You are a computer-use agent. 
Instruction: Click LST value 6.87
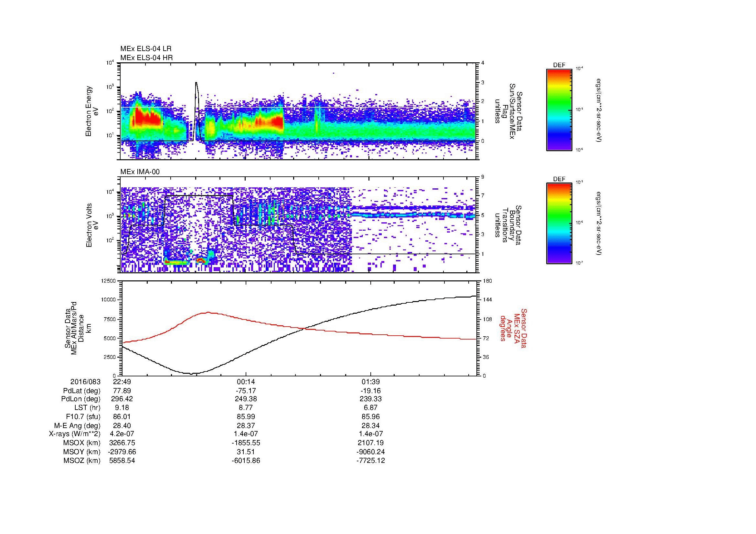pos(371,408)
